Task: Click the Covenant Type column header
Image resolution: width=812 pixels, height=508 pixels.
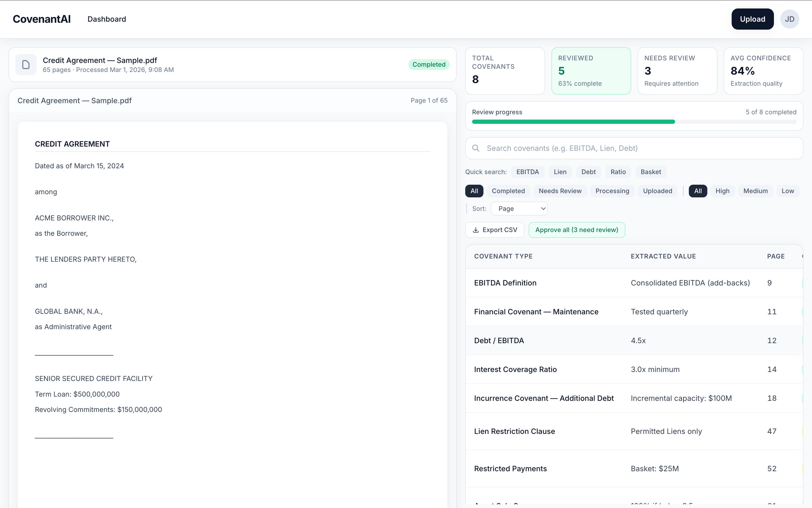Action: pyautogui.click(x=503, y=256)
